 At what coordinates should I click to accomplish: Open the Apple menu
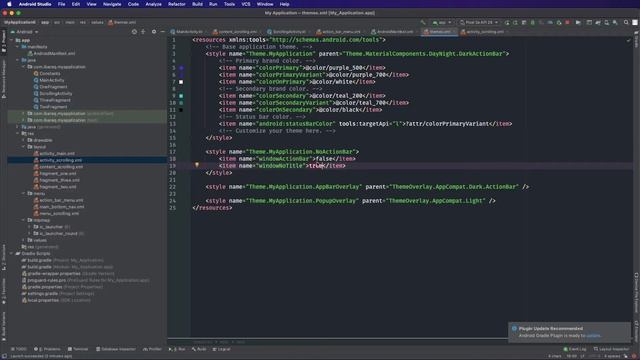coord(9,4)
